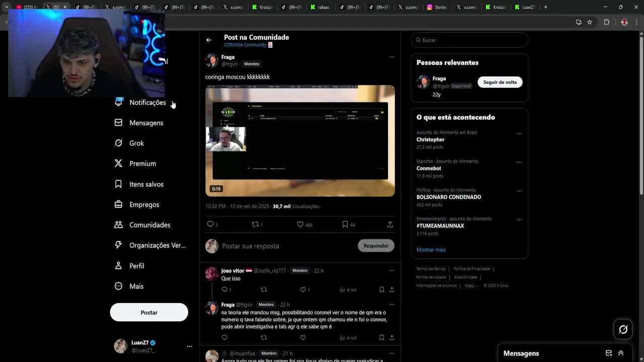The height and width of the screenshot is (362, 644).
Task: Click Mostrar mais under trends
Action: tap(431, 249)
